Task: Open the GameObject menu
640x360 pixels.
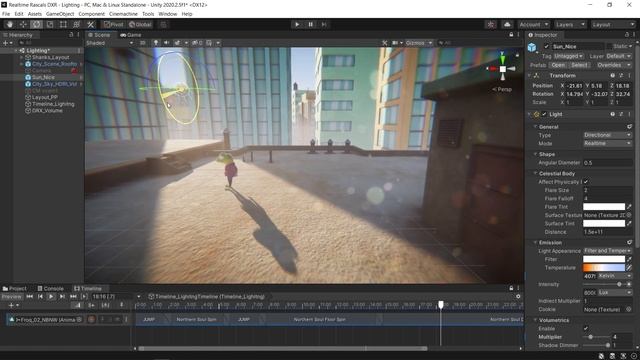Action: tap(60, 14)
